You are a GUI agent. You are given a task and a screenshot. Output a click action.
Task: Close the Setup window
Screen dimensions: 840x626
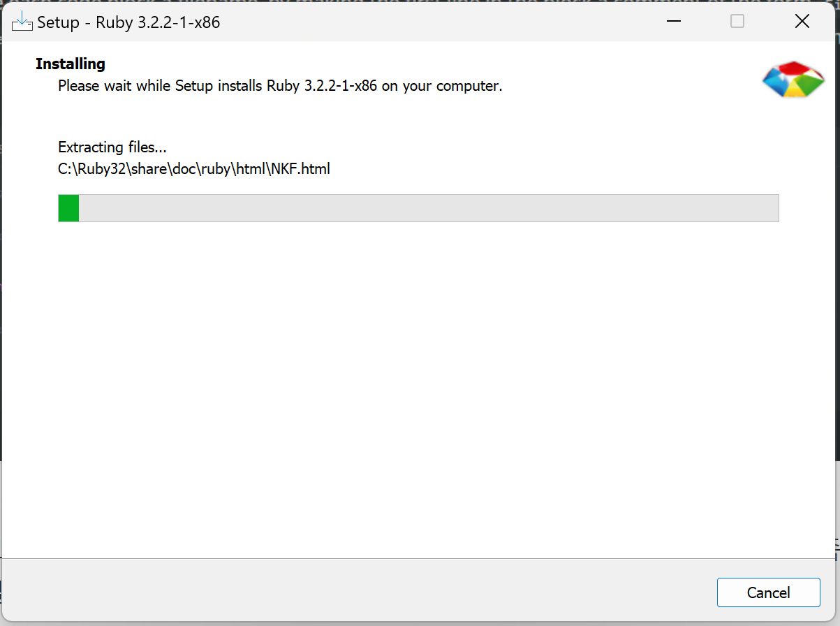click(802, 22)
